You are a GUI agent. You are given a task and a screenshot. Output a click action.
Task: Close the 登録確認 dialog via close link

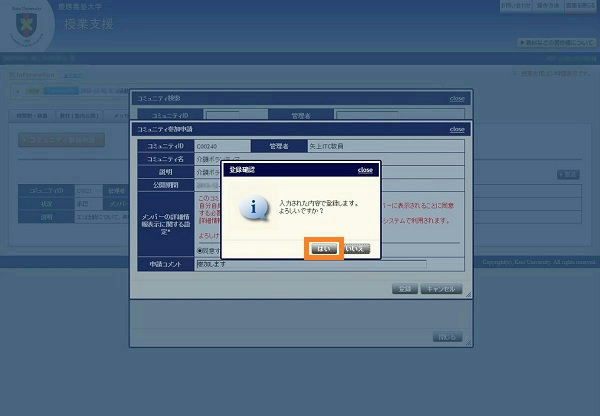coord(365,171)
